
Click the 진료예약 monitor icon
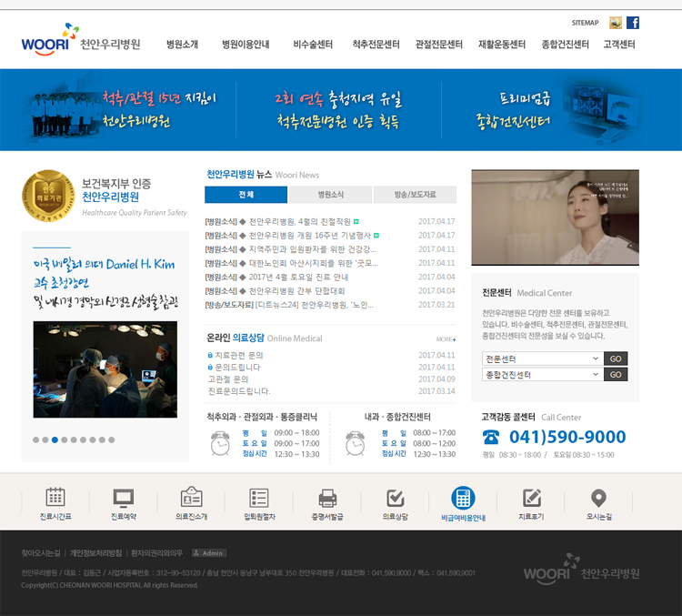tap(124, 498)
